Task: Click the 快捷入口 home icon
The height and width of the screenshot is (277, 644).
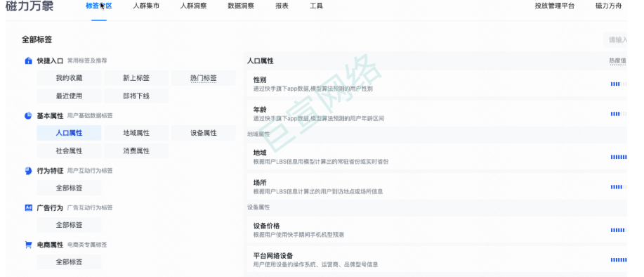Action: (28, 61)
